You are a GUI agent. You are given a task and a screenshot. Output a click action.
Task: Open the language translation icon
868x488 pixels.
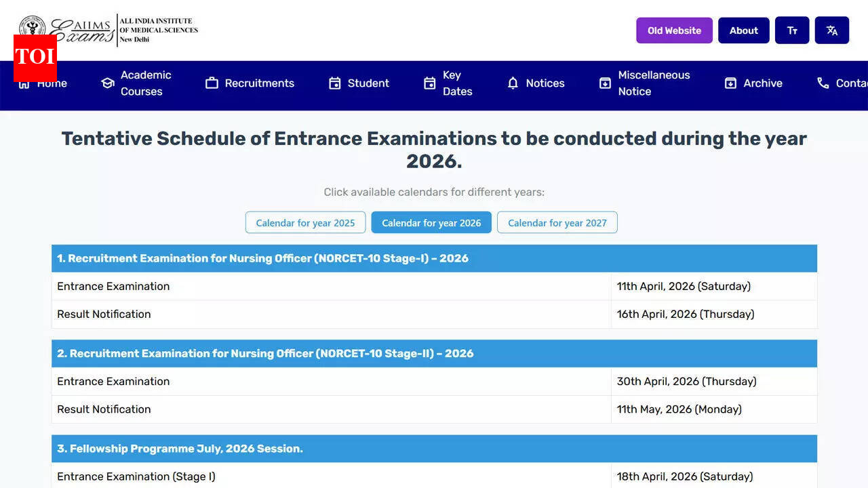point(832,30)
